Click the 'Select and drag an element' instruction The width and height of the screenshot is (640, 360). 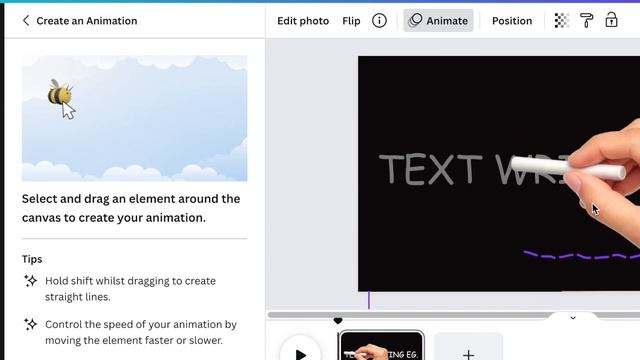tap(131, 208)
